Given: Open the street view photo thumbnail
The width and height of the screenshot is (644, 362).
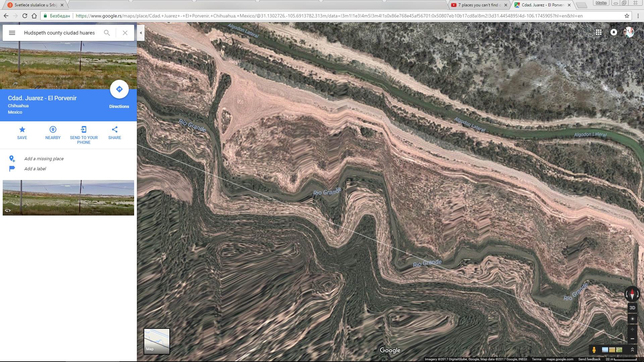Looking at the screenshot, I should point(68,198).
